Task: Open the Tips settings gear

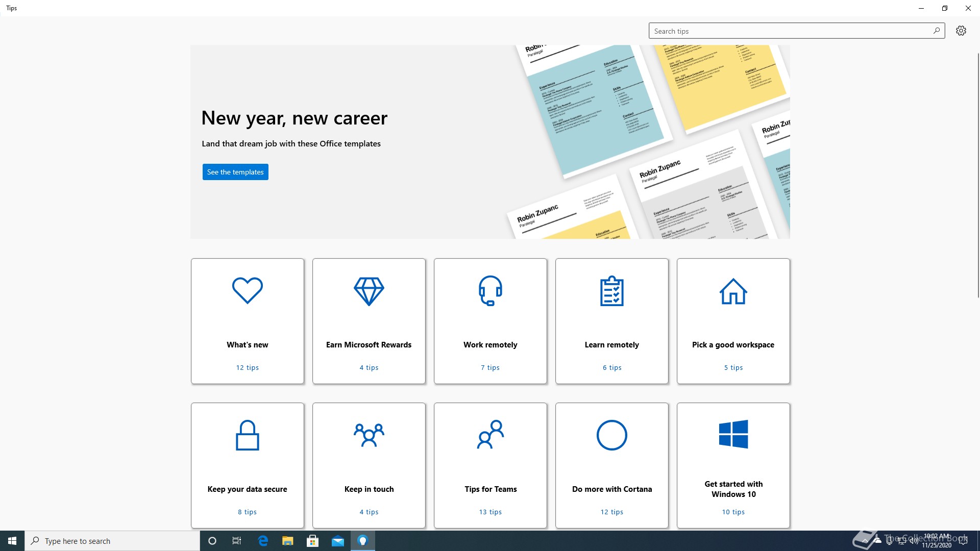Action: coord(961,31)
